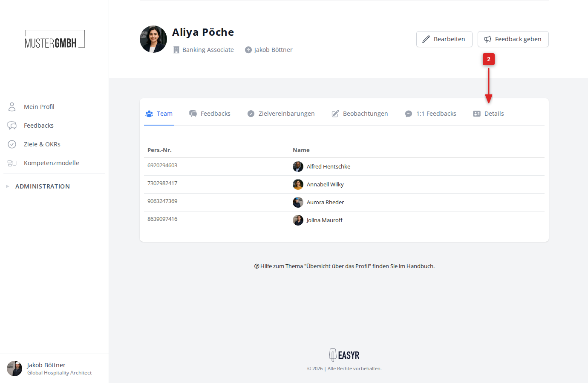Open Annabell Wilky's profile
The height and width of the screenshot is (383, 588).
pyautogui.click(x=325, y=185)
